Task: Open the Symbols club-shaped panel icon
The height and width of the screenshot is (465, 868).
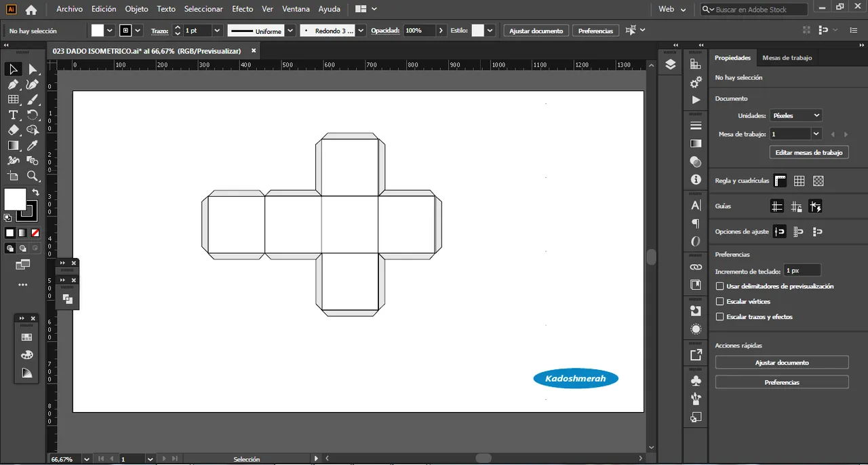Action: pos(696,380)
